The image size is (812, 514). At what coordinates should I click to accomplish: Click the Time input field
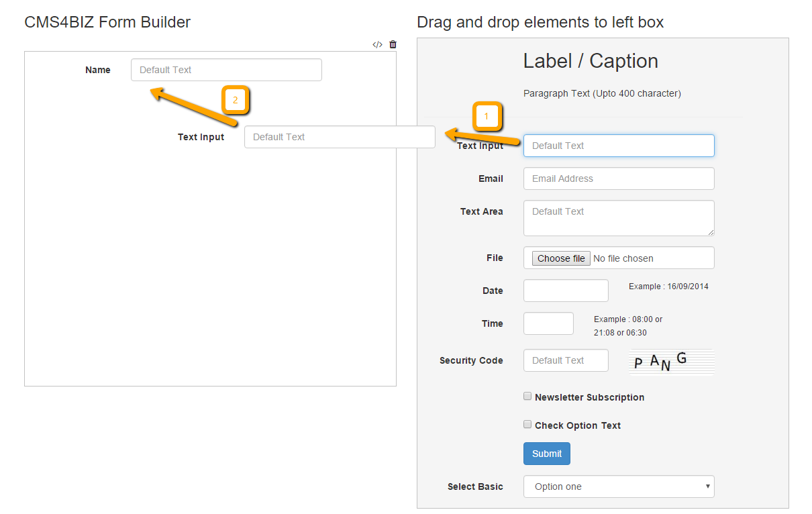coord(548,323)
